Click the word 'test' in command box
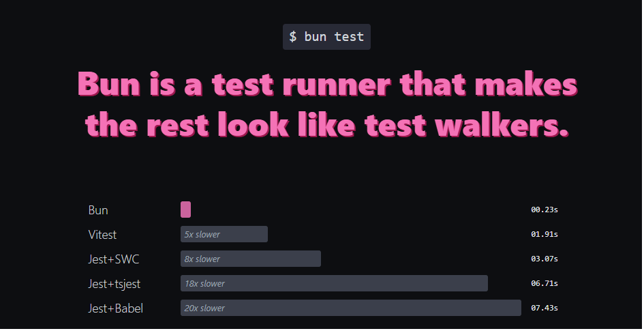This screenshot has height=331, width=644. coord(349,37)
